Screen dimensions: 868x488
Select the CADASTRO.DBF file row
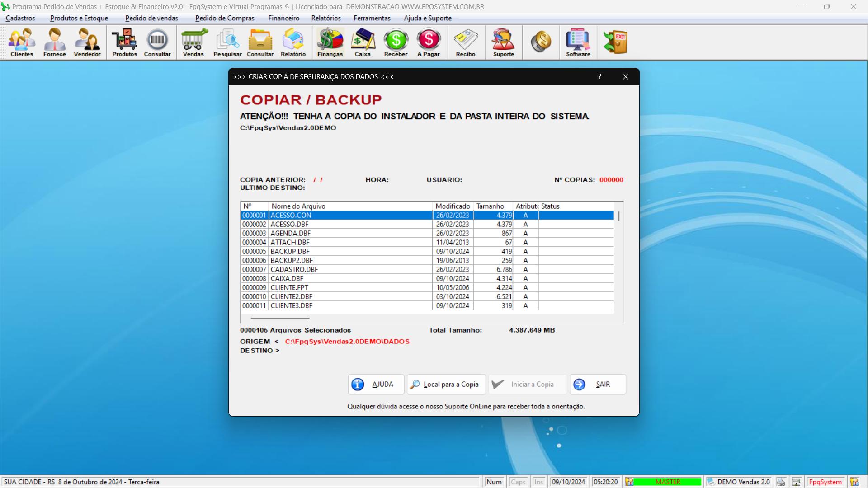click(x=427, y=270)
